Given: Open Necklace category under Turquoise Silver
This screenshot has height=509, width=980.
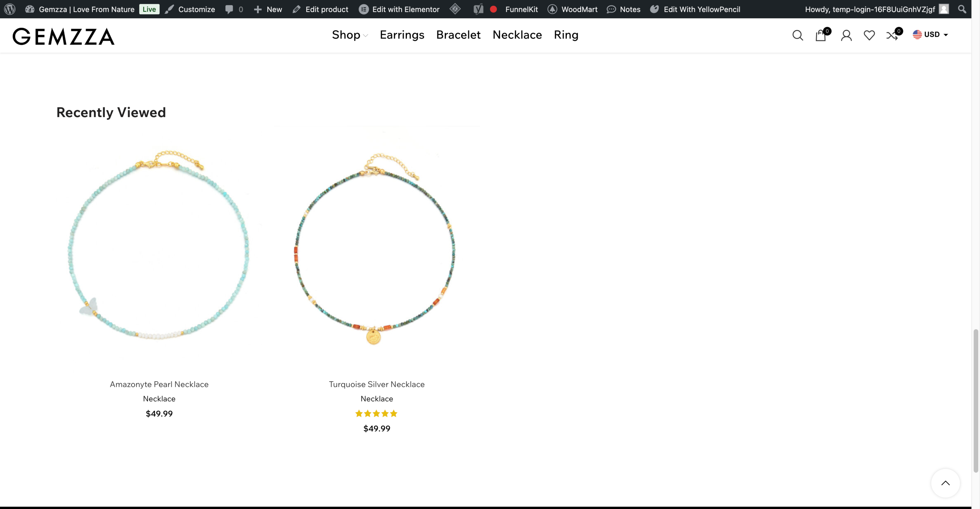Looking at the screenshot, I should click(x=377, y=399).
